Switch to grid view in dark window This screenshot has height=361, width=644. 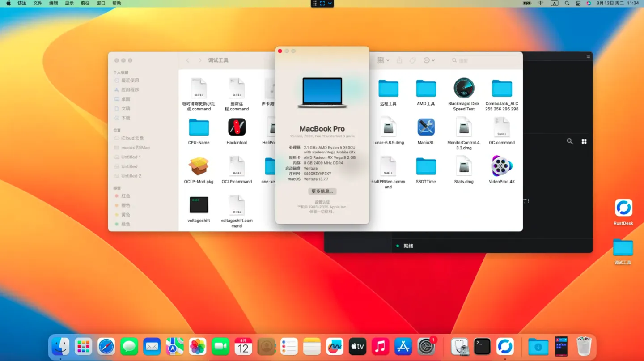(584, 141)
